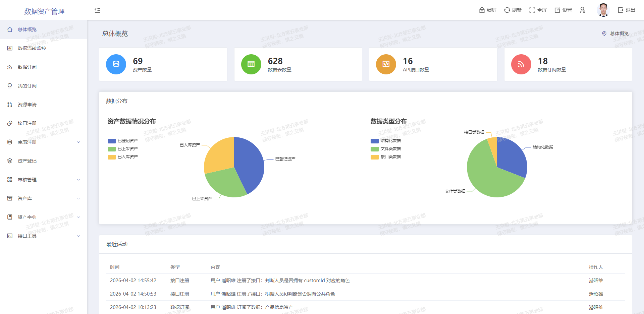Enter fullscreen mode via the 全屏 icon
The width and height of the screenshot is (644, 314).
(x=532, y=10)
